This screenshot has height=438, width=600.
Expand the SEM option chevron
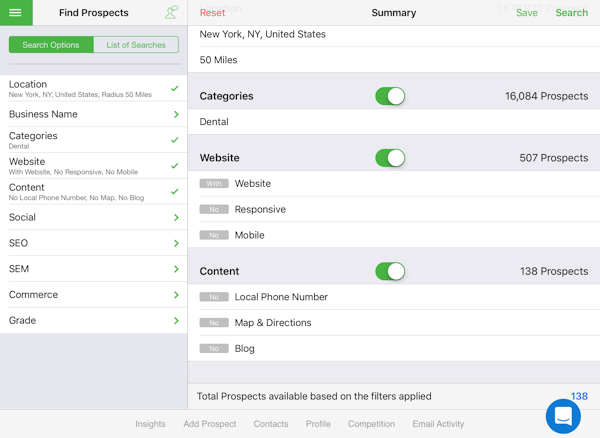coord(176,269)
